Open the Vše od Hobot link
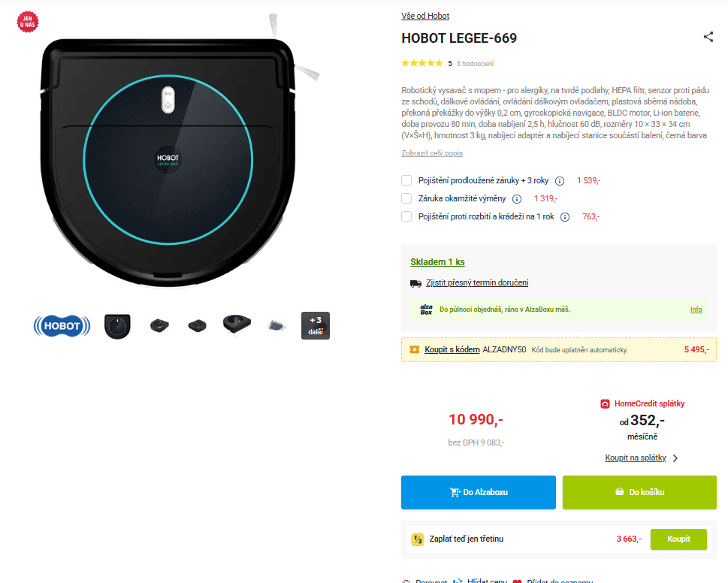This screenshot has width=728, height=583. coord(425,16)
